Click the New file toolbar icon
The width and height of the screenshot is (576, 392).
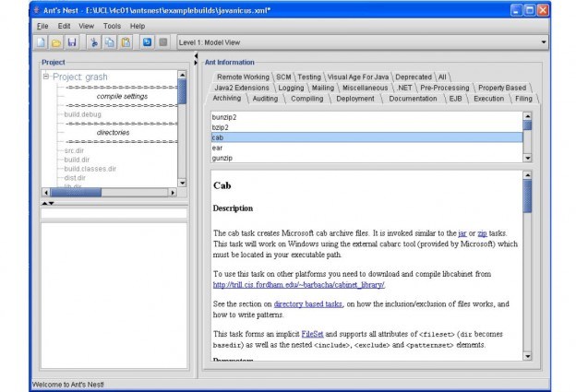coord(42,42)
